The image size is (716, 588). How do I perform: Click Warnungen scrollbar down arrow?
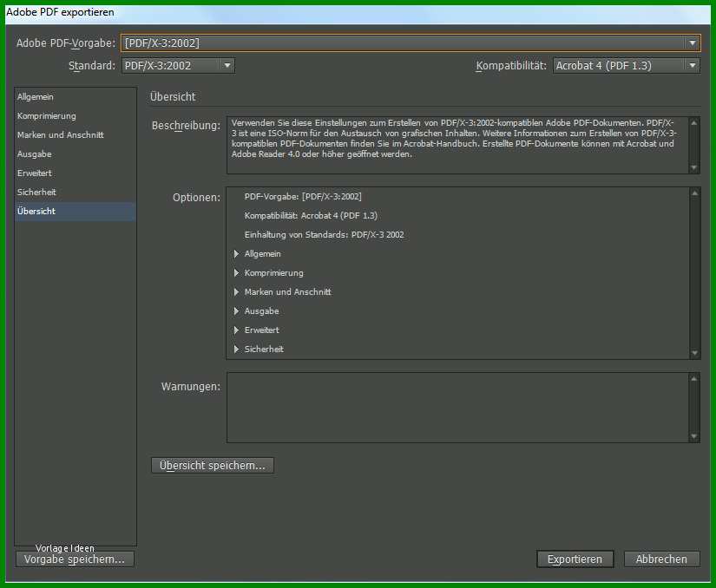coord(694,436)
